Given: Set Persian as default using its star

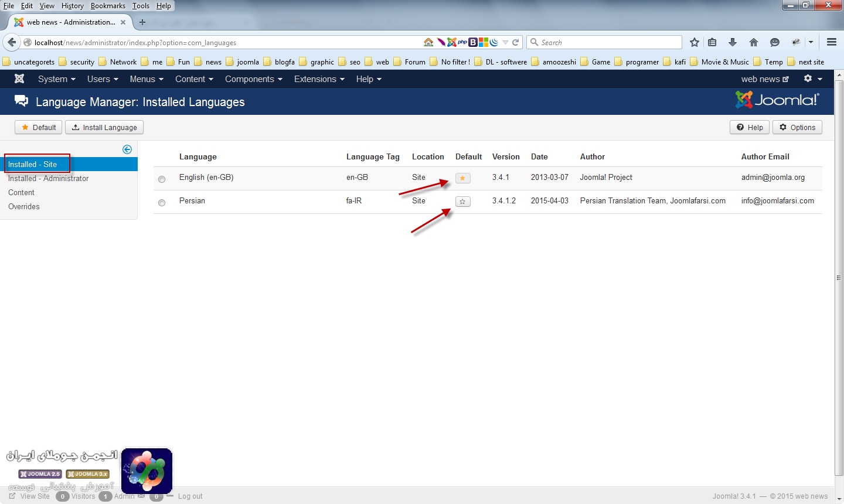Looking at the screenshot, I should (462, 202).
